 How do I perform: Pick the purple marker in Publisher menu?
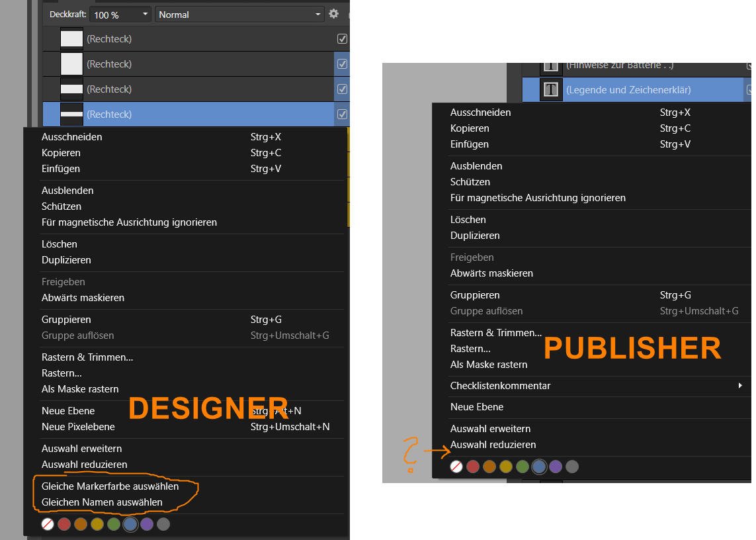pos(556,467)
